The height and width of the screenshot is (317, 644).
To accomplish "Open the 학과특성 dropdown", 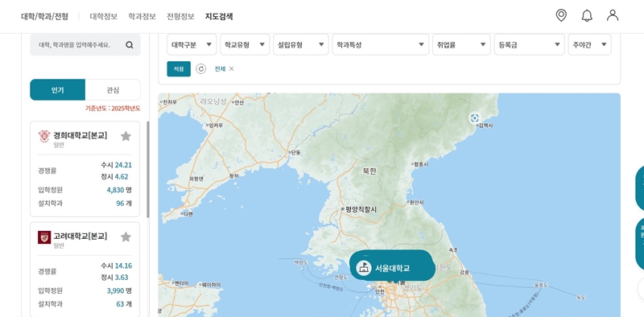I will (380, 45).
